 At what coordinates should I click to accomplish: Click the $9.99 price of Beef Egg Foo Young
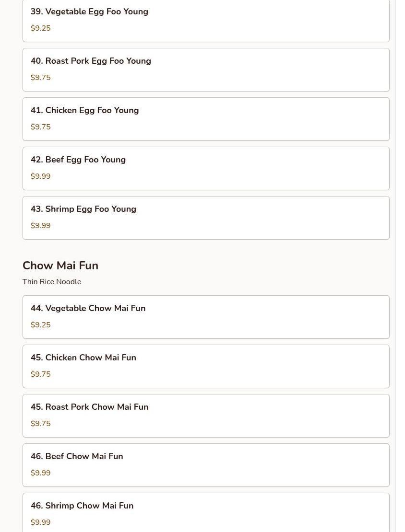tap(41, 176)
